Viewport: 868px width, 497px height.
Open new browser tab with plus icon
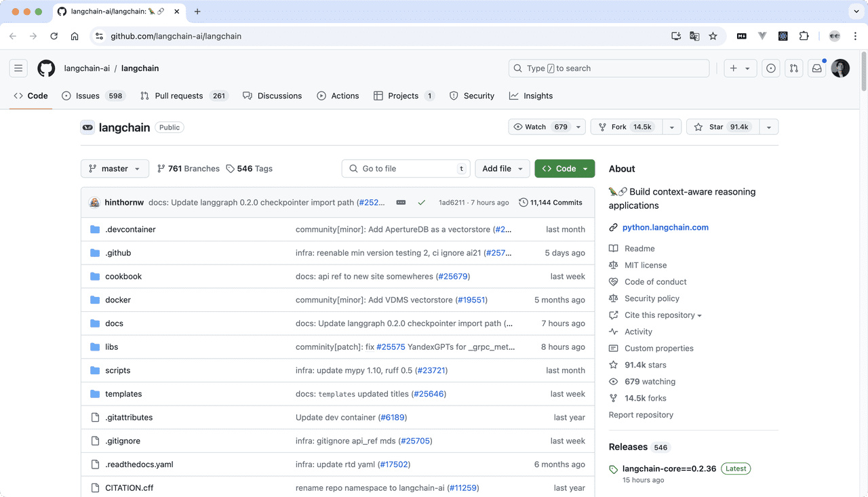pyautogui.click(x=197, y=12)
